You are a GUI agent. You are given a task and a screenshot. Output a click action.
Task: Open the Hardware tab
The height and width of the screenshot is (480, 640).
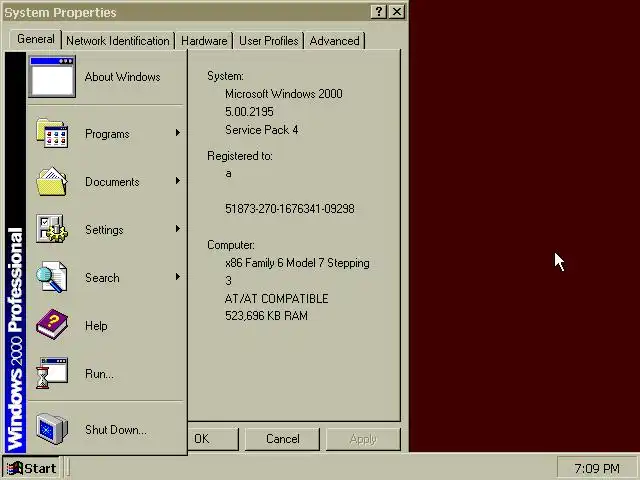[204, 41]
